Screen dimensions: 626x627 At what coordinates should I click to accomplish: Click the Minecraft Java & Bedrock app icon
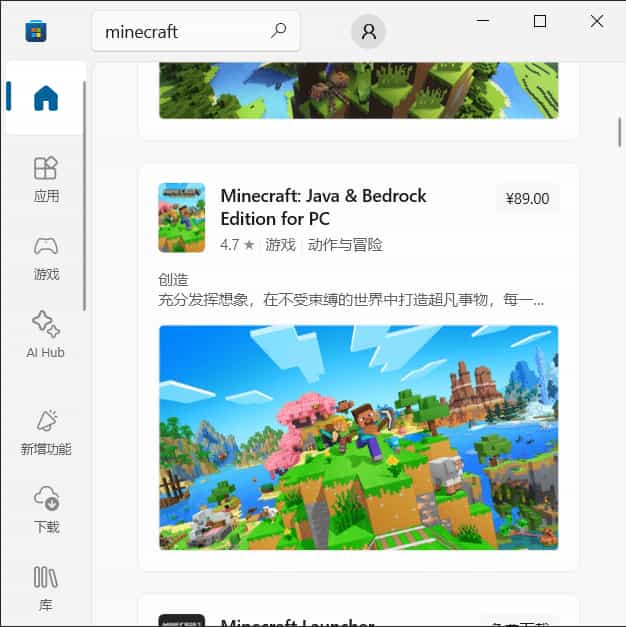(x=181, y=217)
